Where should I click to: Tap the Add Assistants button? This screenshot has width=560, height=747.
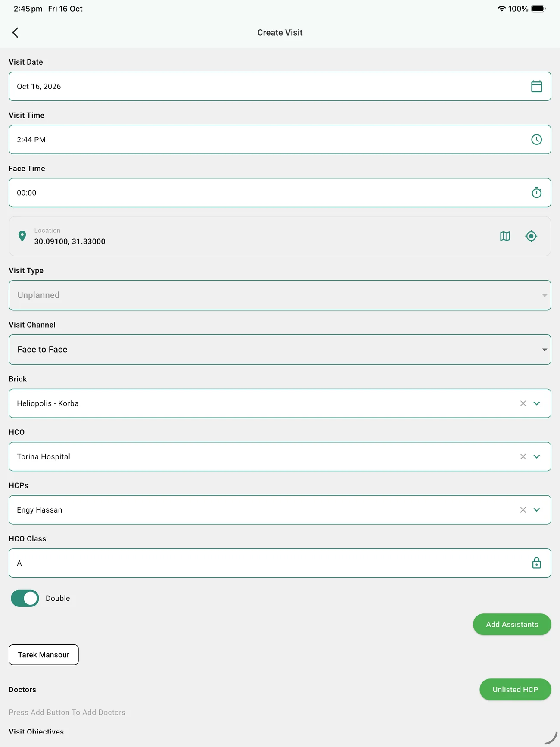coord(512,625)
